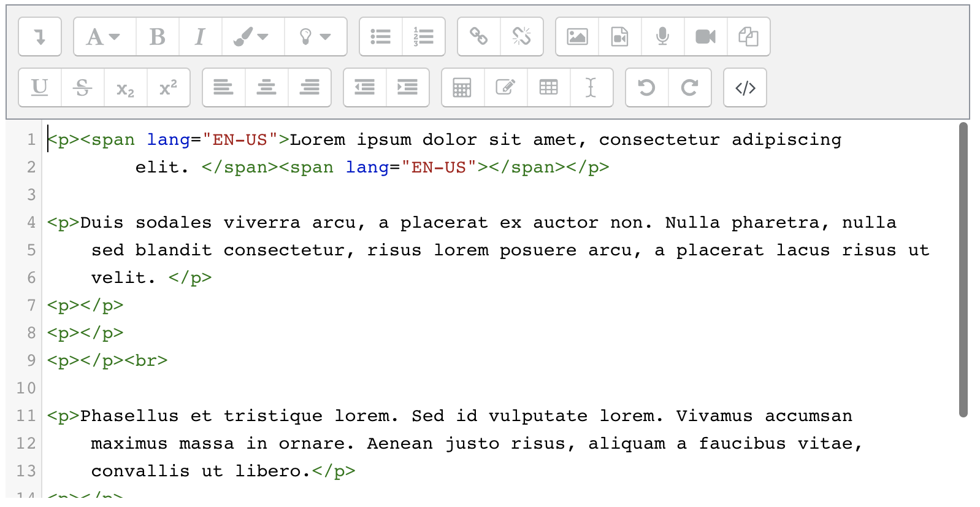The width and height of the screenshot is (980, 507).
Task: Open the equation editor calculator icon
Action: [x=462, y=88]
